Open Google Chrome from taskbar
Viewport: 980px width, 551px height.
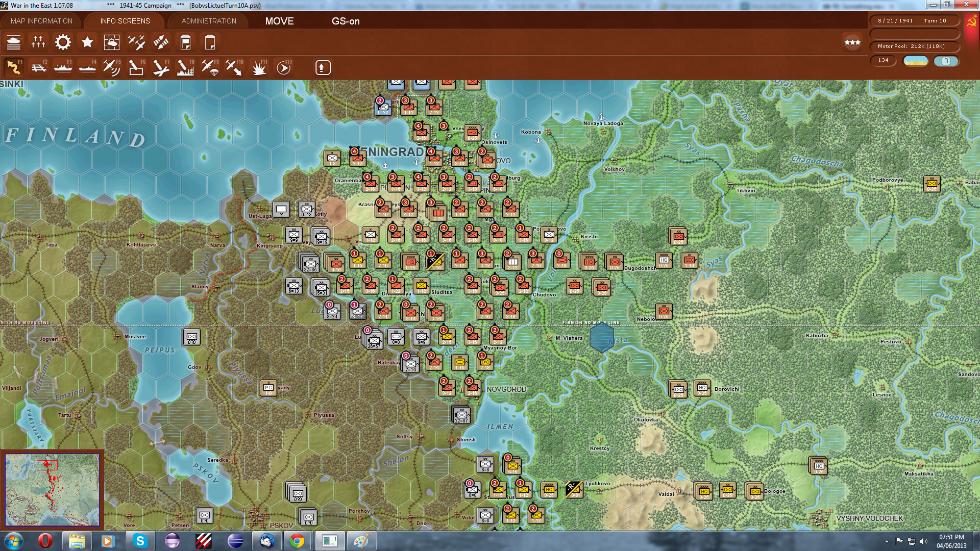click(x=298, y=541)
